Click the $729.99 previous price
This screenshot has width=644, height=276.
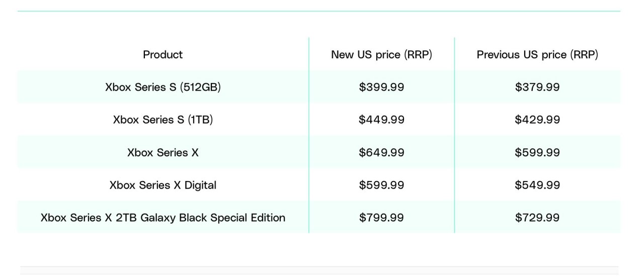pyautogui.click(x=537, y=218)
